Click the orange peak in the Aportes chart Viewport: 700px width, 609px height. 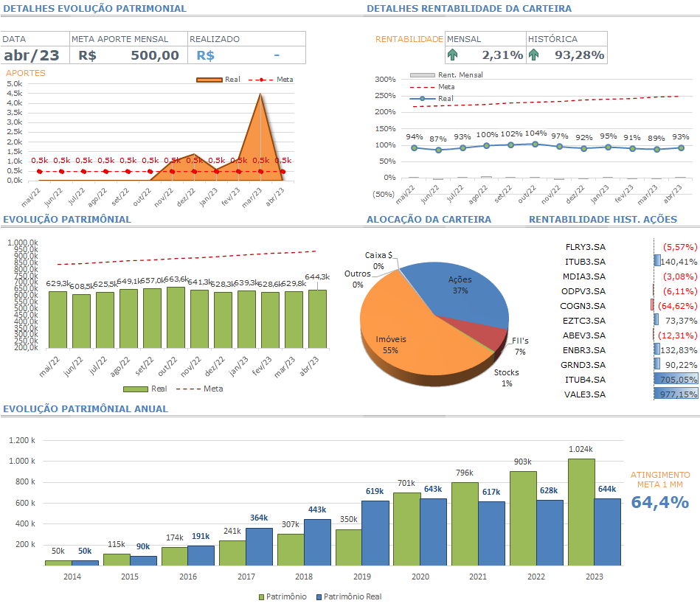click(x=260, y=94)
